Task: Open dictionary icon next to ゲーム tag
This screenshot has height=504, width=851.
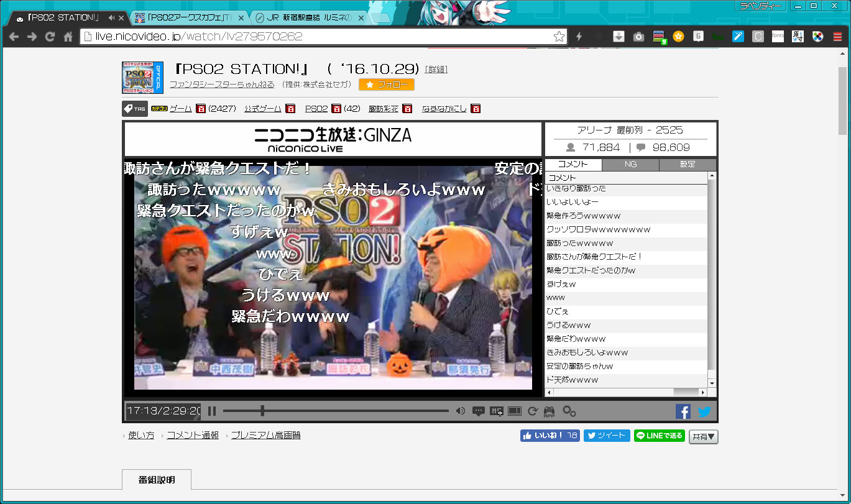Action: [x=200, y=109]
